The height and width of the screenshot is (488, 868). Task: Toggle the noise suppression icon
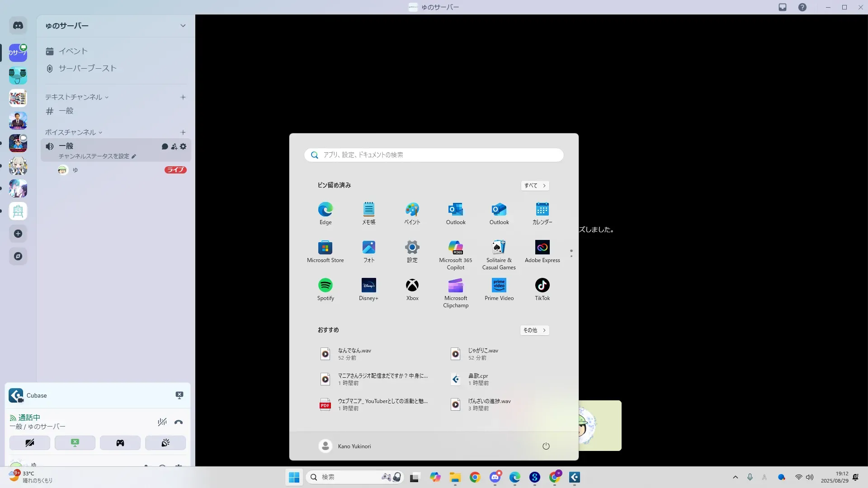pos(162,422)
